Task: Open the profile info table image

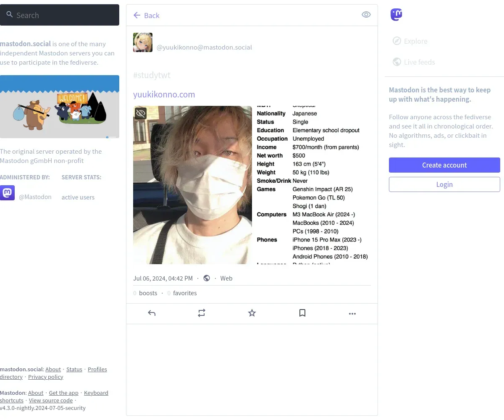Action: [x=312, y=185]
